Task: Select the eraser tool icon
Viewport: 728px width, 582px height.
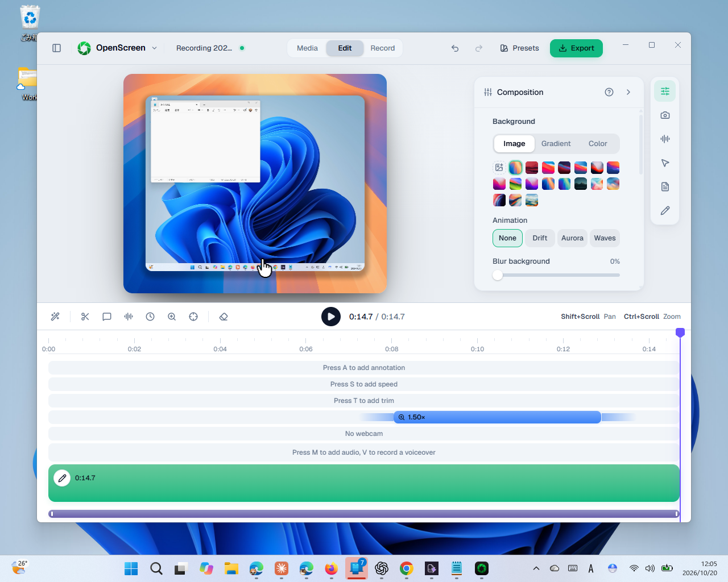Action: (x=224, y=317)
